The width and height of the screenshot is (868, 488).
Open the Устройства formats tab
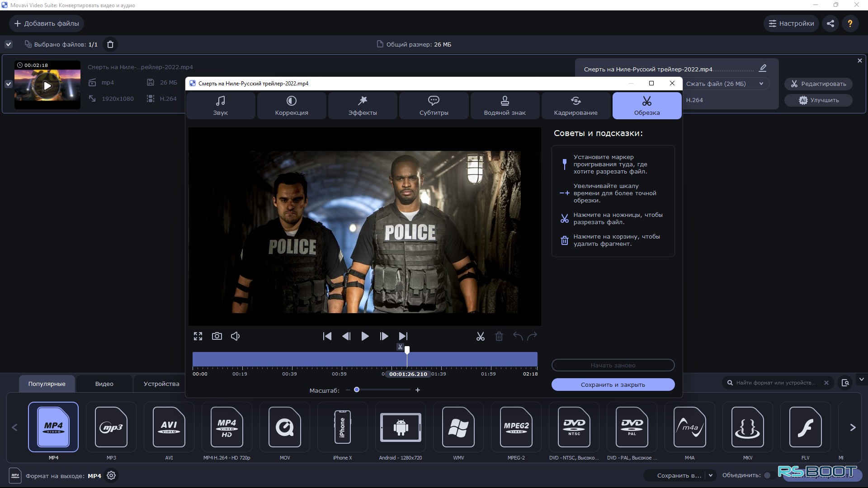(161, 384)
